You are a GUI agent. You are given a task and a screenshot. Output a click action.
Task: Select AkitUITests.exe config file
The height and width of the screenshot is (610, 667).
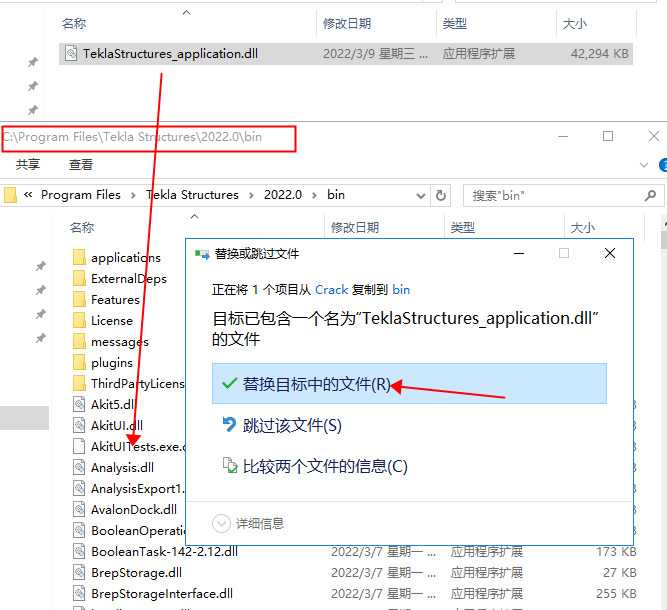click(138, 446)
